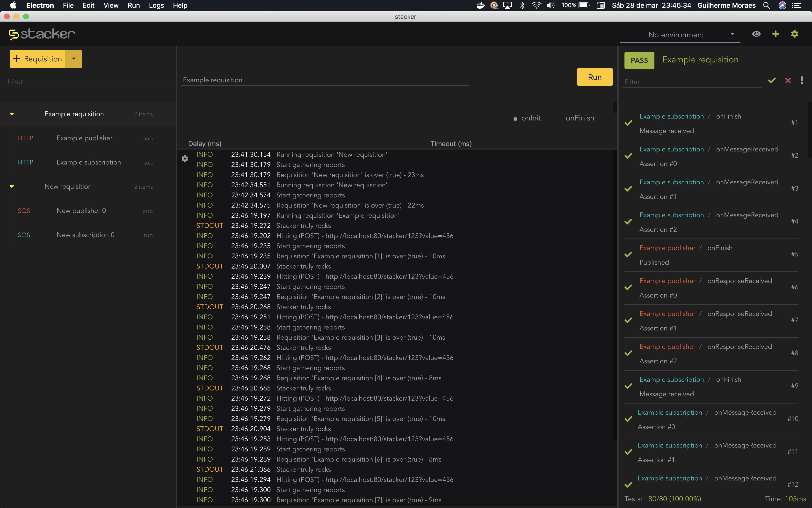Click the Electron app menu
This screenshot has width=812, height=508.
[x=40, y=5]
